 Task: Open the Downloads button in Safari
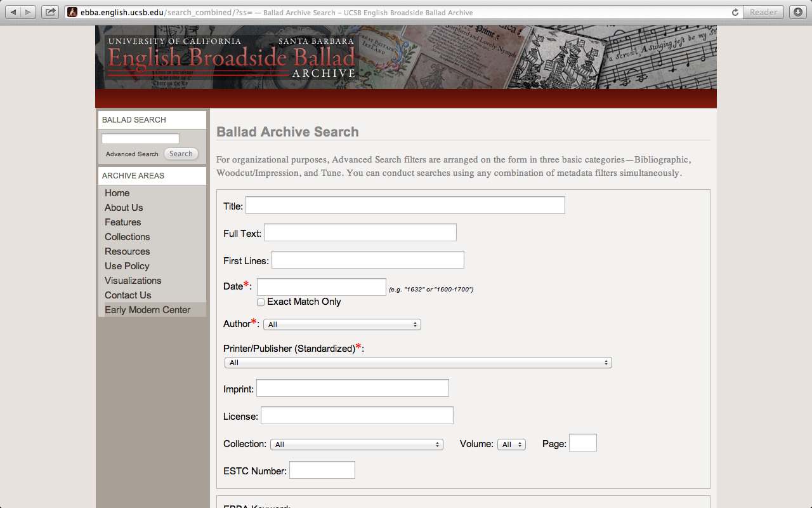tap(798, 12)
